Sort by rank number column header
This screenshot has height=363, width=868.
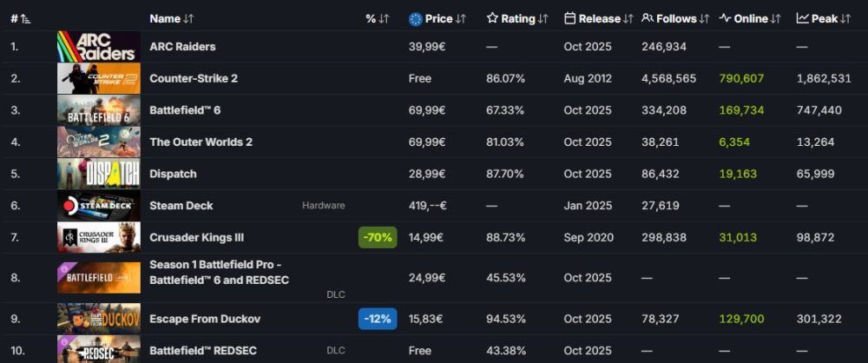[21, 19]
